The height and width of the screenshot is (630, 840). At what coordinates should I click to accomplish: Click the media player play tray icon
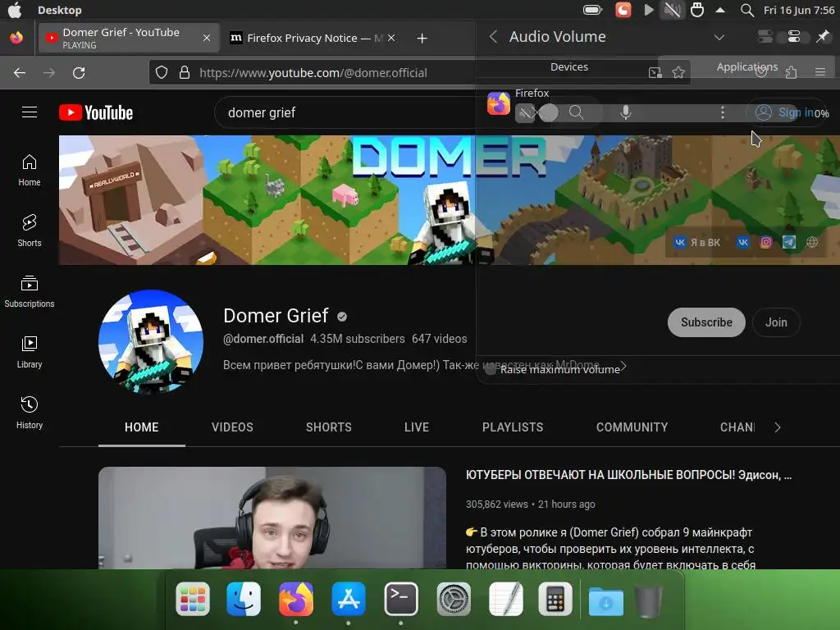pyautogui.click(x=648, y=10)
